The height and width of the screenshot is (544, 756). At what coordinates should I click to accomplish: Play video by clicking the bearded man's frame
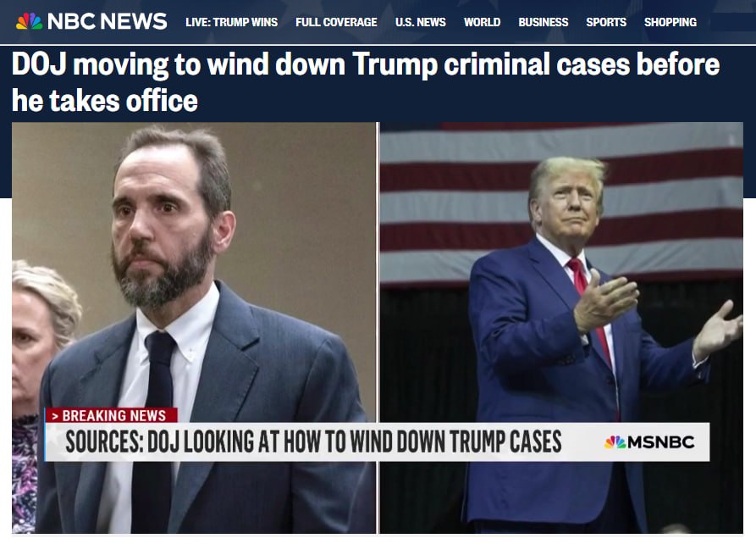[194, 328]
